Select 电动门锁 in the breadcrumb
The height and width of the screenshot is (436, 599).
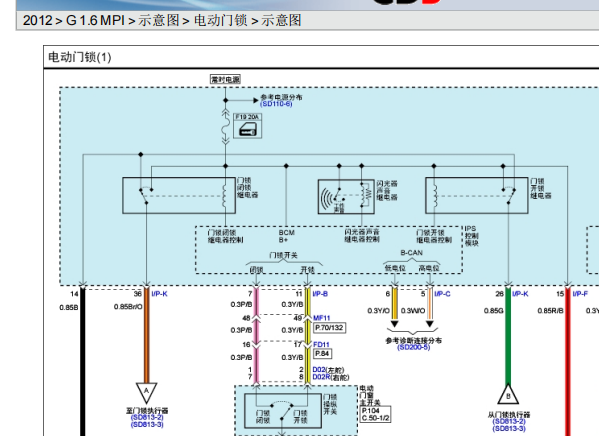(x=221, y=20)
